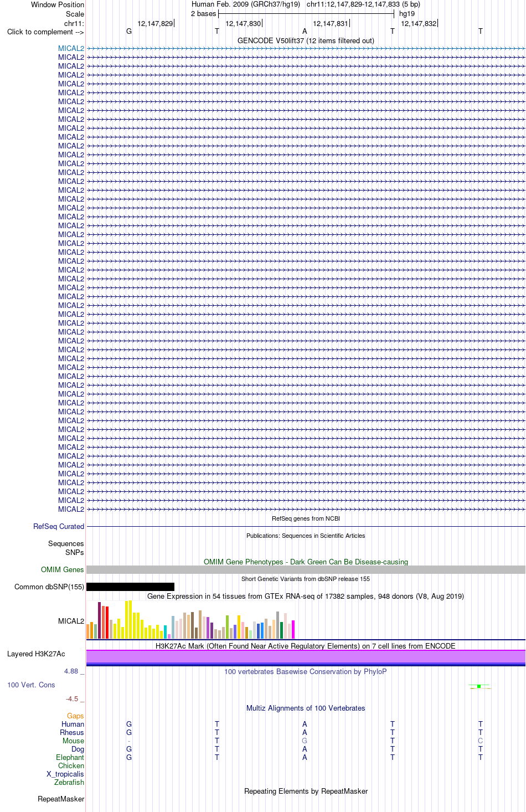The image size is (526, 812).
Task: Click the Layered H3K27Ac track label
Action: [x=36, y=654]
